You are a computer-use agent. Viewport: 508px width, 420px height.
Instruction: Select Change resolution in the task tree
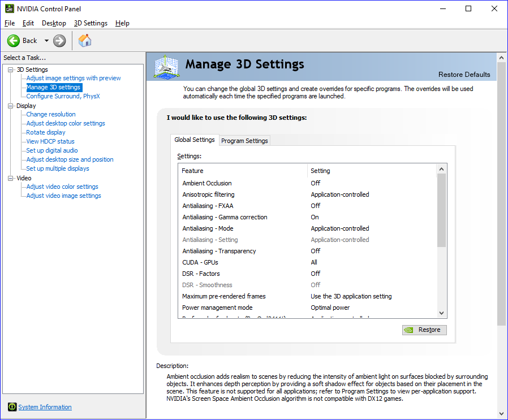[51, 114]
